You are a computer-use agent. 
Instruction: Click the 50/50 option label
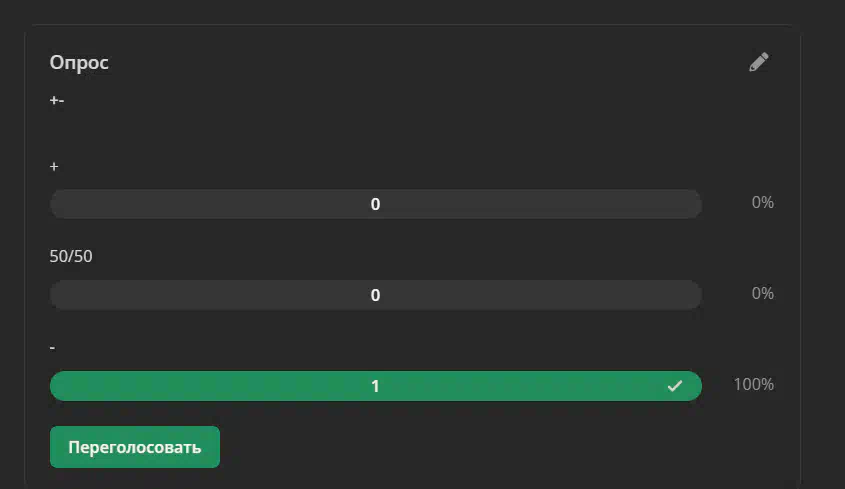click(x=71, y=256)
